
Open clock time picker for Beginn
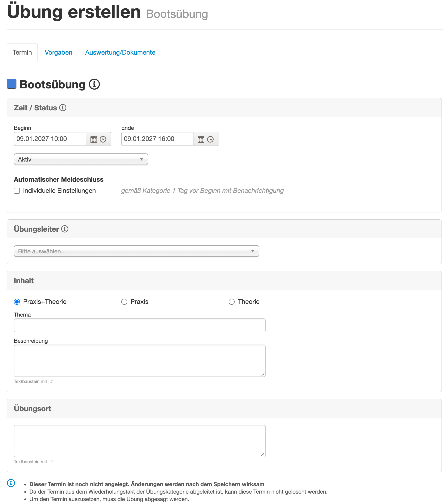pyautogui.click(x=103, y=139)
